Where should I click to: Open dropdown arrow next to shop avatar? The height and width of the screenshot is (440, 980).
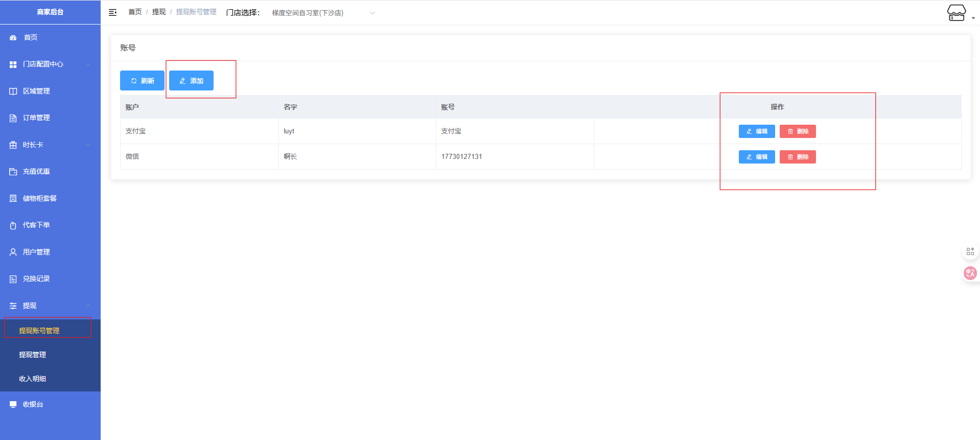tap(973, 18)
